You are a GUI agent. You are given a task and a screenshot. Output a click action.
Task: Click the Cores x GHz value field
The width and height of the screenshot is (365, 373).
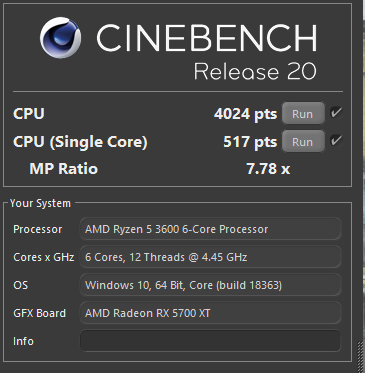(210, 257)
